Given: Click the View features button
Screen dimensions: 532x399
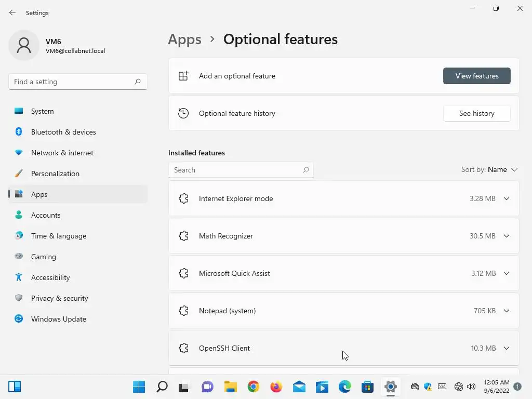Looking at the screenshot, I should (x=477, y=76).
